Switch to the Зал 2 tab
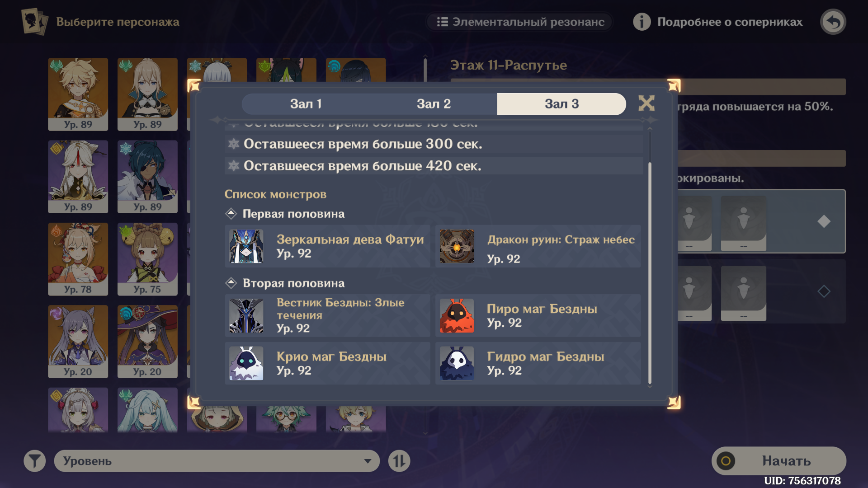The width and height of the screenshot is (868, 488). coord(434,104)
